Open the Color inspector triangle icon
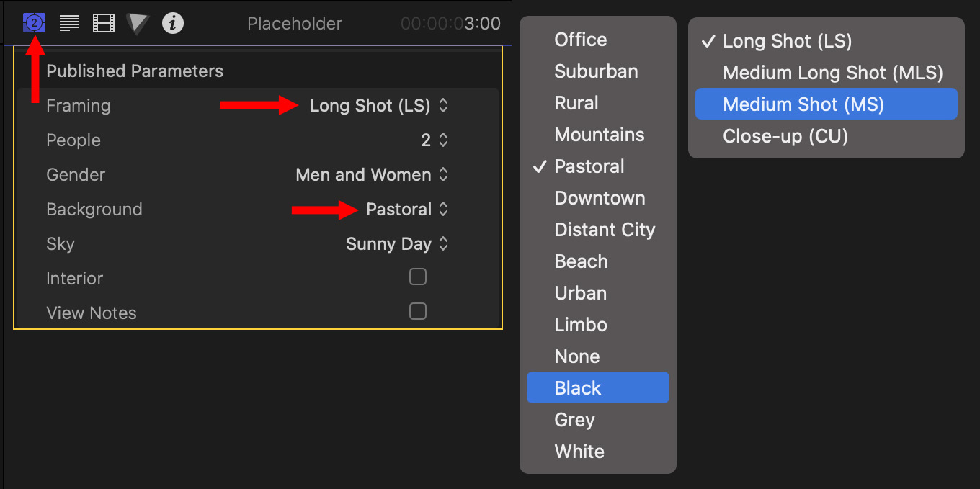 137,23
